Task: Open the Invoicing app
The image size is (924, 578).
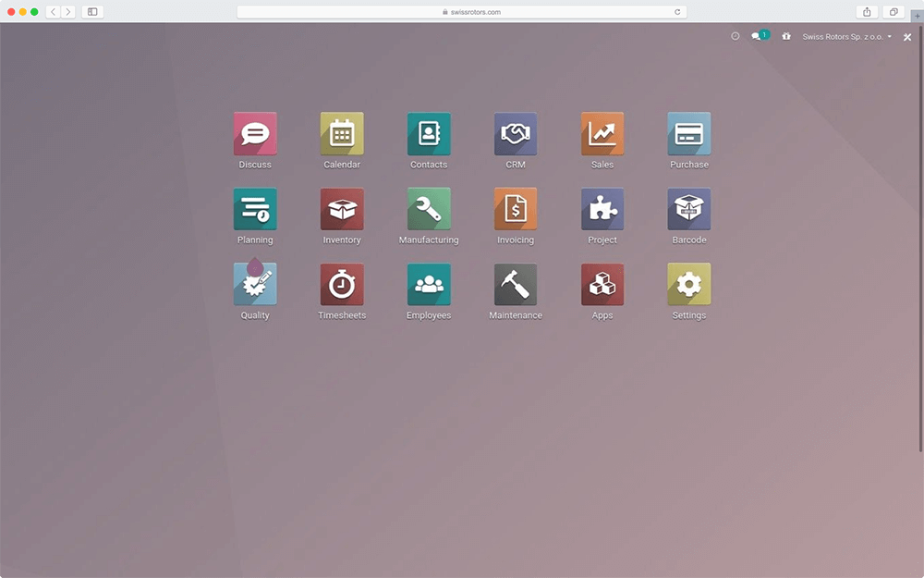Action: tap(515, 209)
